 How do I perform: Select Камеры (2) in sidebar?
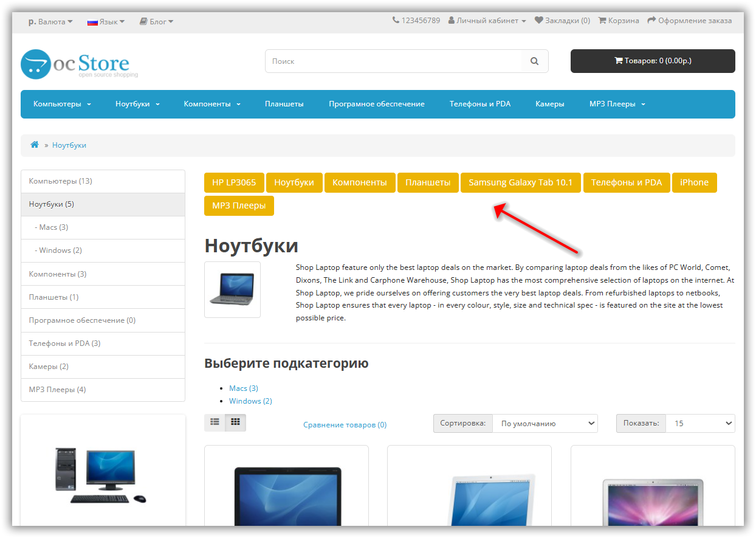tap(103, 367)
